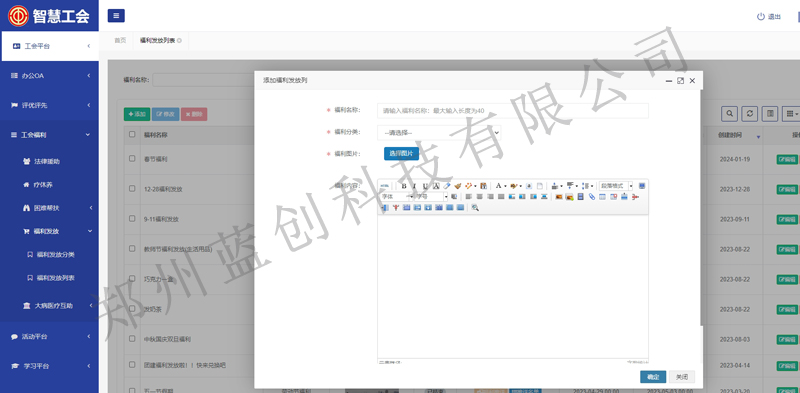This screenshot has width=800, height=393.
Task: Apply font border in the editor toolbar
Action: click(436, 186)
